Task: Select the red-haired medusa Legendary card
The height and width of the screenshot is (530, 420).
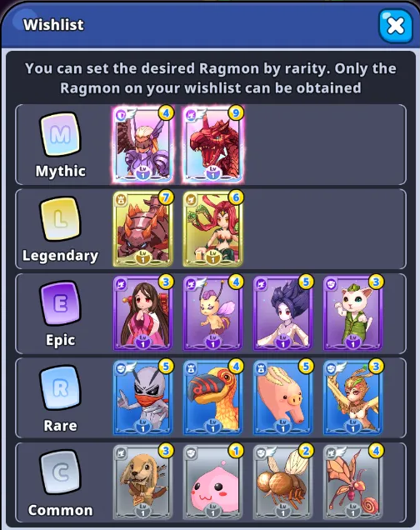Action: tap(212, 229)
